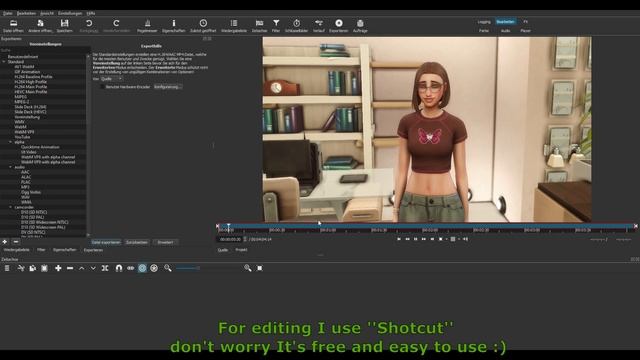The width and height of the screenshot is (640, 360).
Task: Collapse the audio preset group
Action: [x=11, y=167]
